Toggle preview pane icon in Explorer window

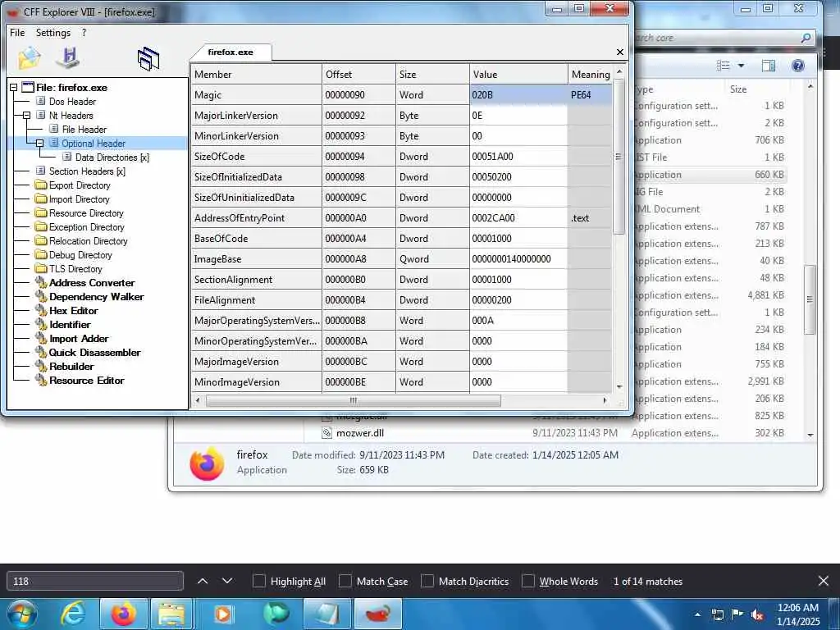(768, 66)
